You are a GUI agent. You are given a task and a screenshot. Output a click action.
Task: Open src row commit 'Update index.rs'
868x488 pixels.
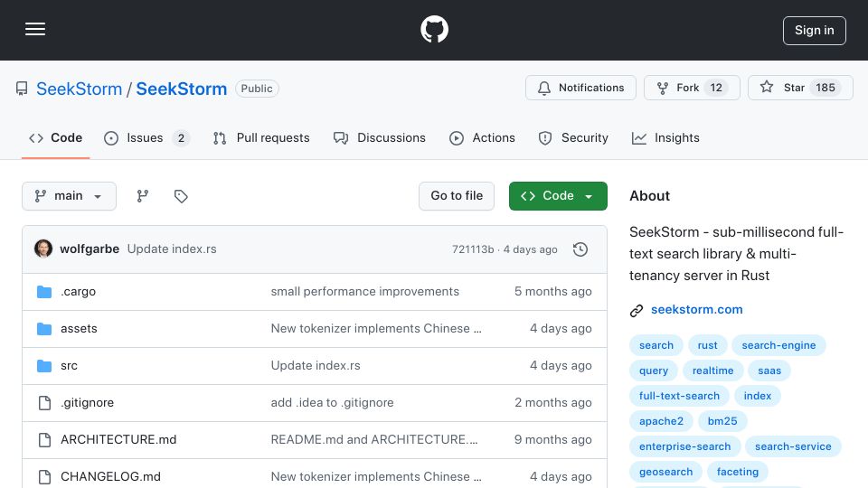coord(316,366)
